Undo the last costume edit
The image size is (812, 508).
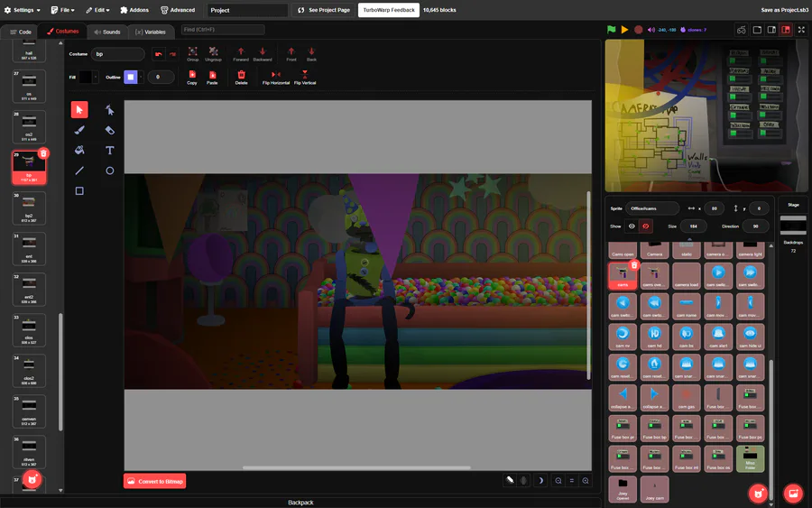pos(159,54)
